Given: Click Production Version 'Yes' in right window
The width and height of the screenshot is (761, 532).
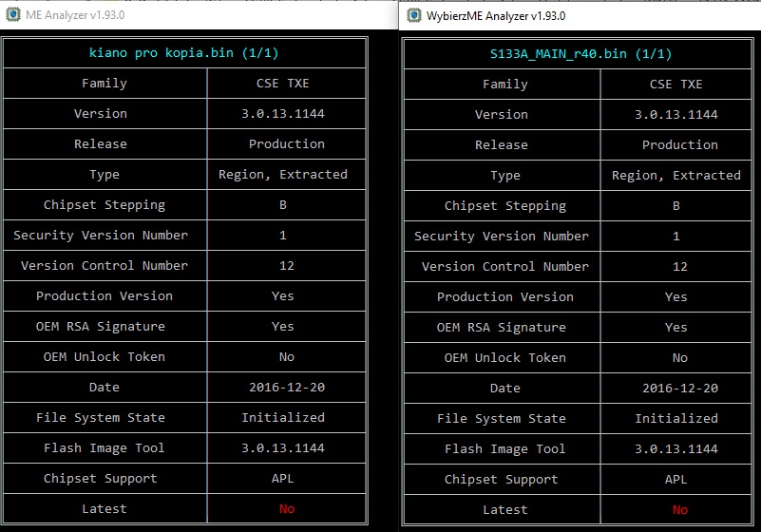Looking at the screenshot, I should 676,297.
